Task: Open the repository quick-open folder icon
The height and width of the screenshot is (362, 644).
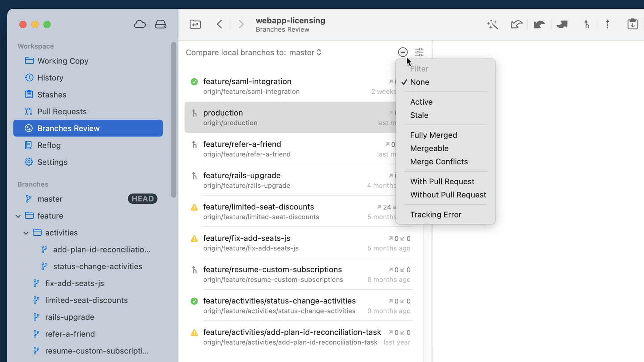Action: pyautogui.click(x=195, y=24)
